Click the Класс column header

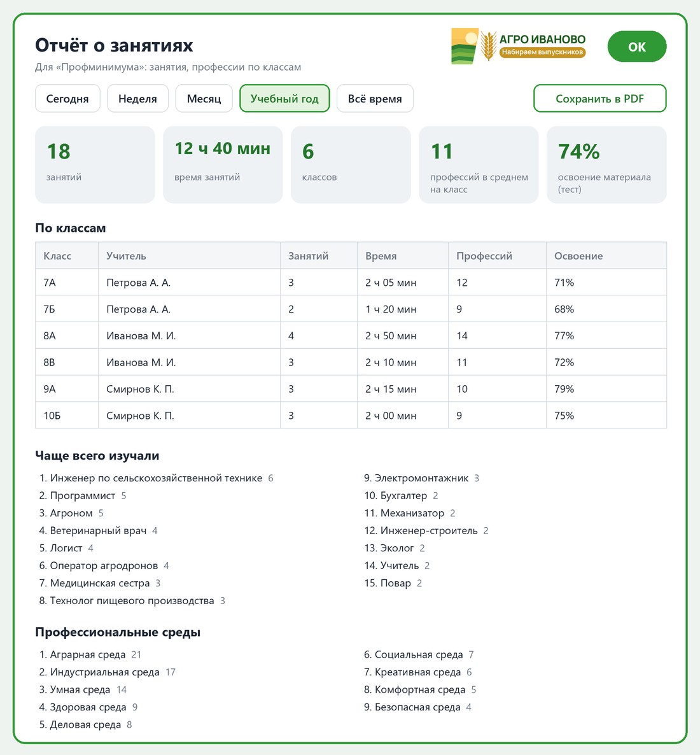[67, 256]
